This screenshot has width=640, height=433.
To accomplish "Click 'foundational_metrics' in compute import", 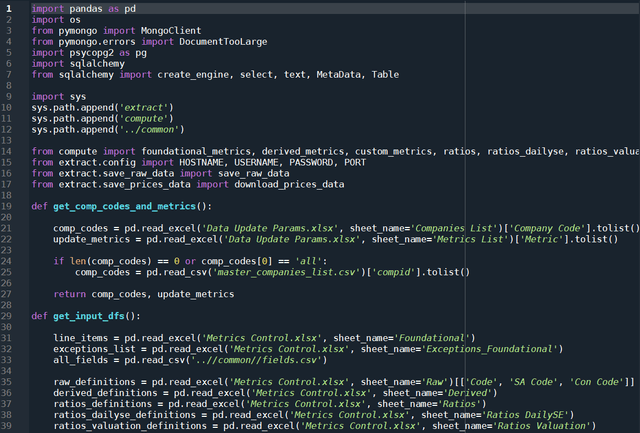I will tap(196, 151).
